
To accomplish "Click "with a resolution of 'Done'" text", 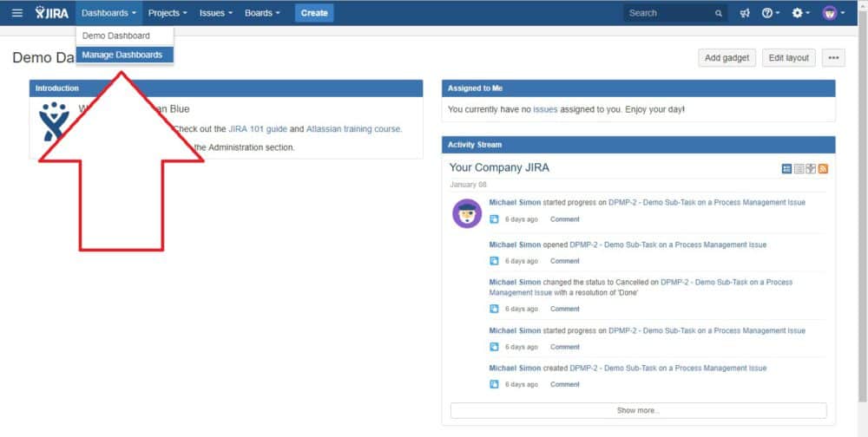I will 596,292.
